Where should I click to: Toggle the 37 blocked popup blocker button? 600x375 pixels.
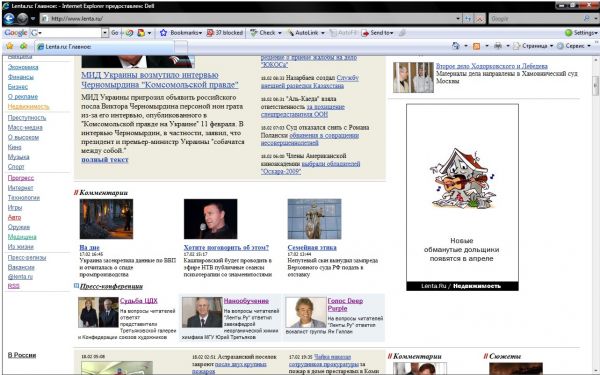click(225, 33)
